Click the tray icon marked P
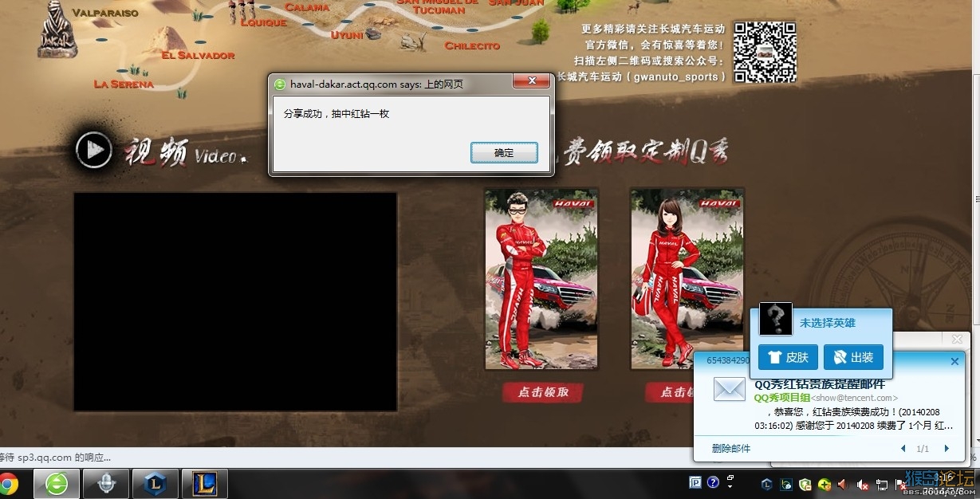This screenshot has width=980, height=499. click(695, 482)
